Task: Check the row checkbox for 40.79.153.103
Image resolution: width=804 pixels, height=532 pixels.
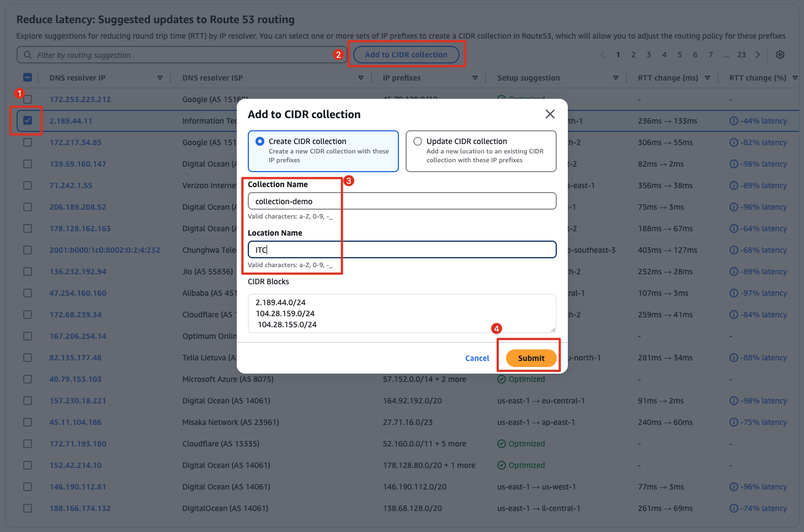Action: click(28, 379)
